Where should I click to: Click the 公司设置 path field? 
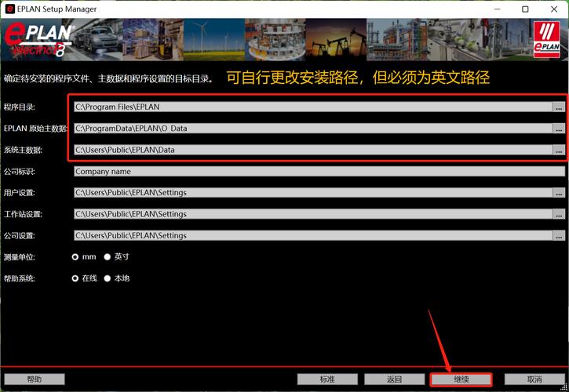pos(313,235)
